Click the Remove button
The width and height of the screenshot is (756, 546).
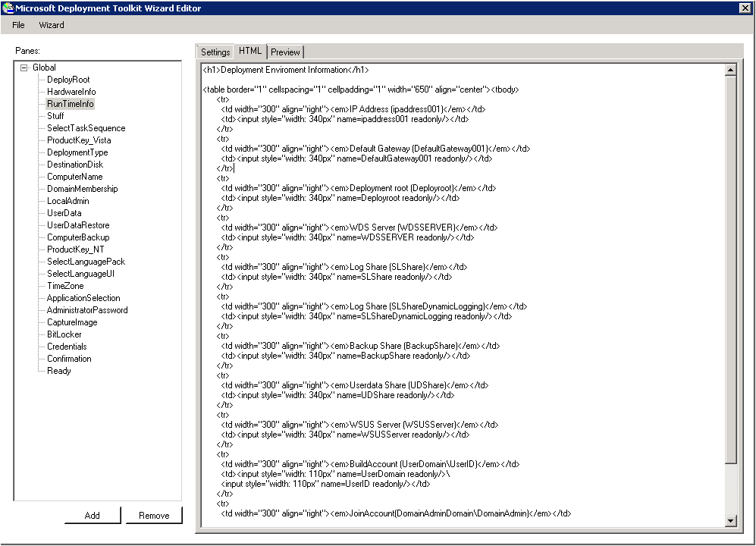pyautogui.click(x=154, y=516)
